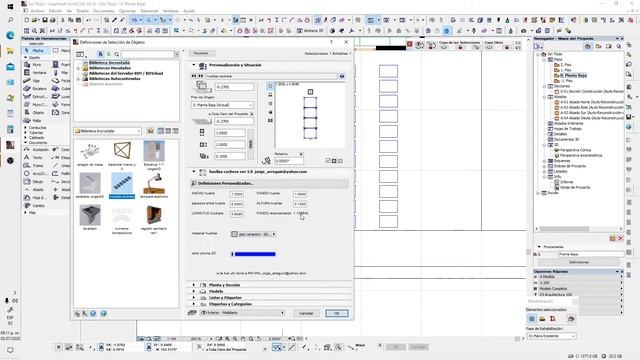Select Bibliotecas Vinculadas tree item
Viewport: 640px width, 360px height.
pyautogui.click(x=109, y=68)
